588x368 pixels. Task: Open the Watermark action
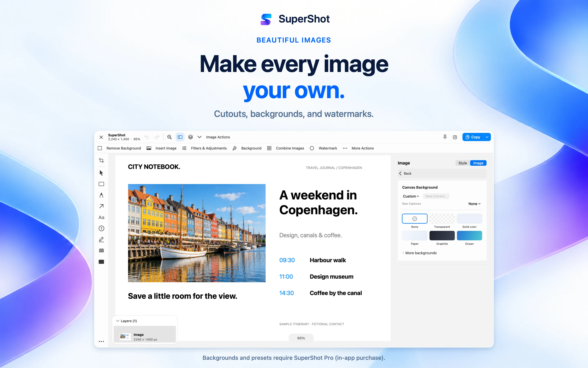tap(323, 148)
